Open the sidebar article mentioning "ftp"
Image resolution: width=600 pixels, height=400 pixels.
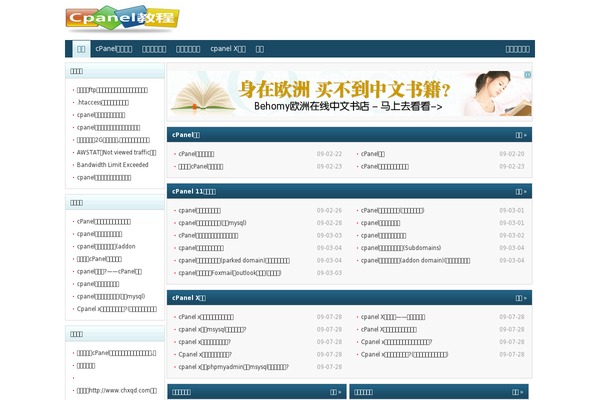pos(112,90)
